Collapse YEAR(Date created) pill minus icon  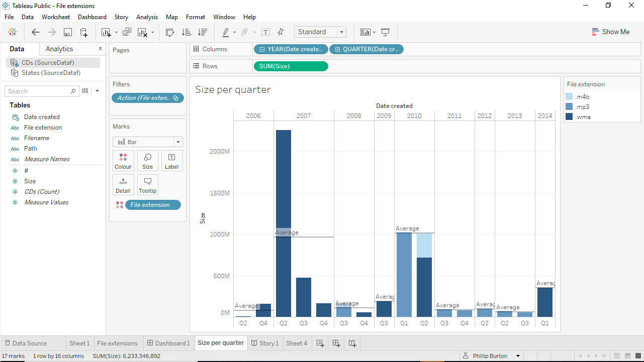click(262, 49)
